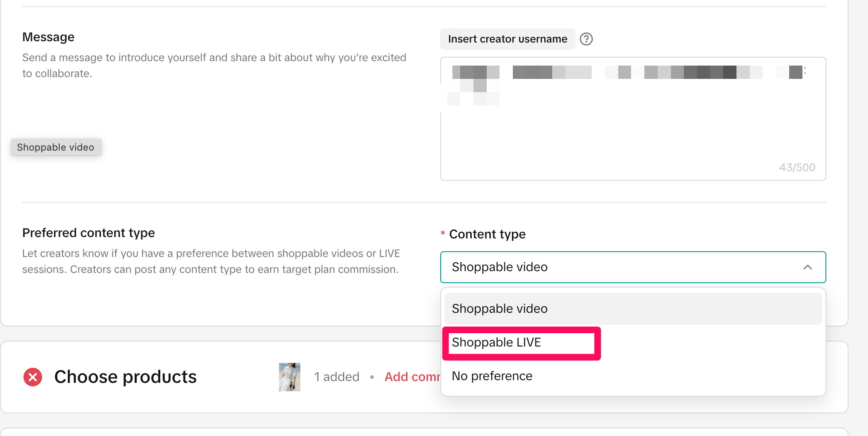868x436 pixels.
Task: Follow the red Add commission link
Action: (x=412, y=377)
